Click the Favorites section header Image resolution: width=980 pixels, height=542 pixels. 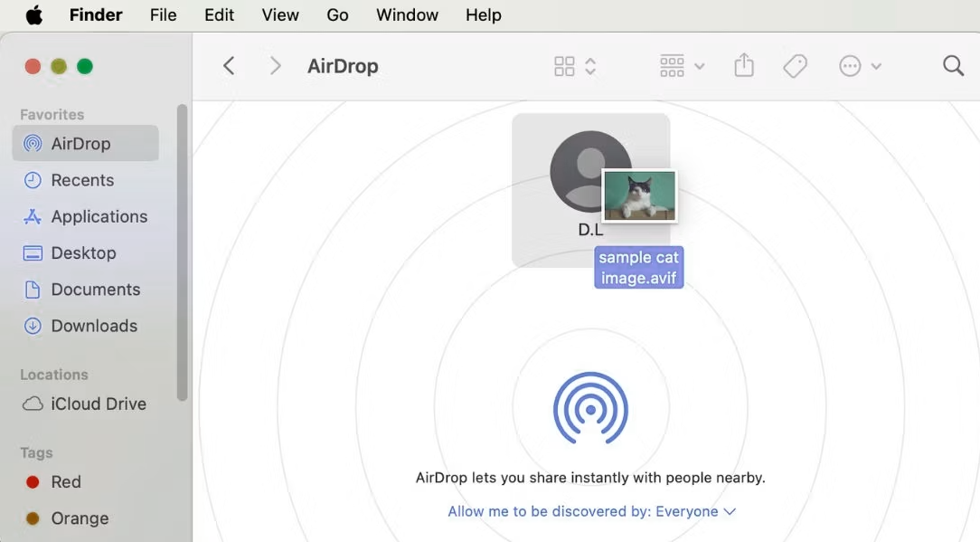click(52, 115)
